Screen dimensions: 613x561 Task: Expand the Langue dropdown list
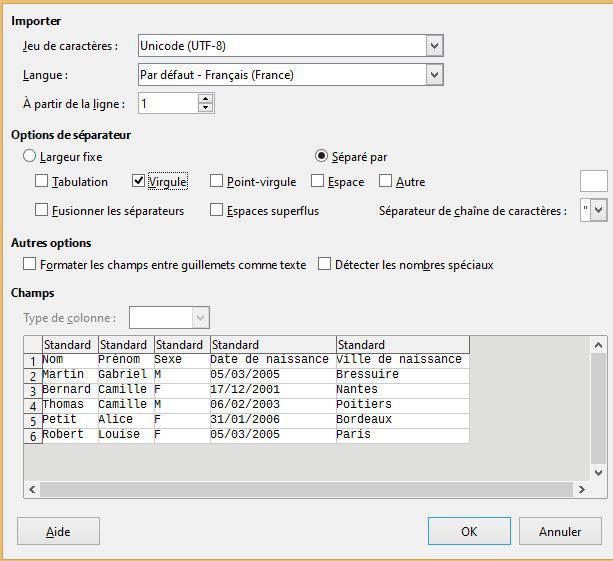click(434, 75)
